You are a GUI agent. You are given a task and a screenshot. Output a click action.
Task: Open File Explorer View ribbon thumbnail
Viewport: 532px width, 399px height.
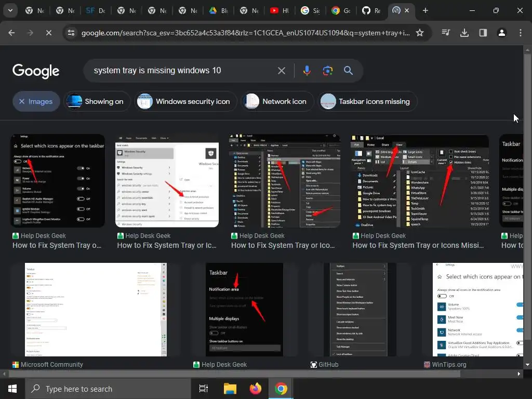pyautogui.click(x=420, y=180)
